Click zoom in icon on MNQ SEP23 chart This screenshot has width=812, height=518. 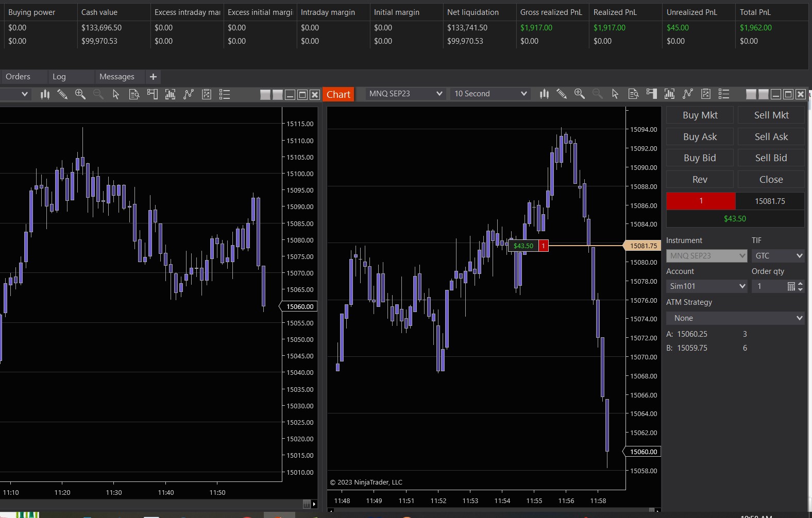pyautogui.click(x=580, y=94)
